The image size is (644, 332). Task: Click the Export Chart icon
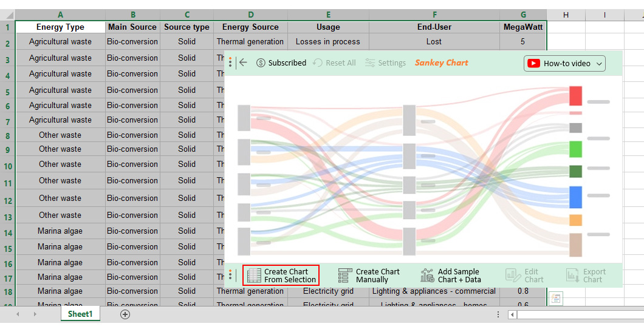(x=572, y=276)
